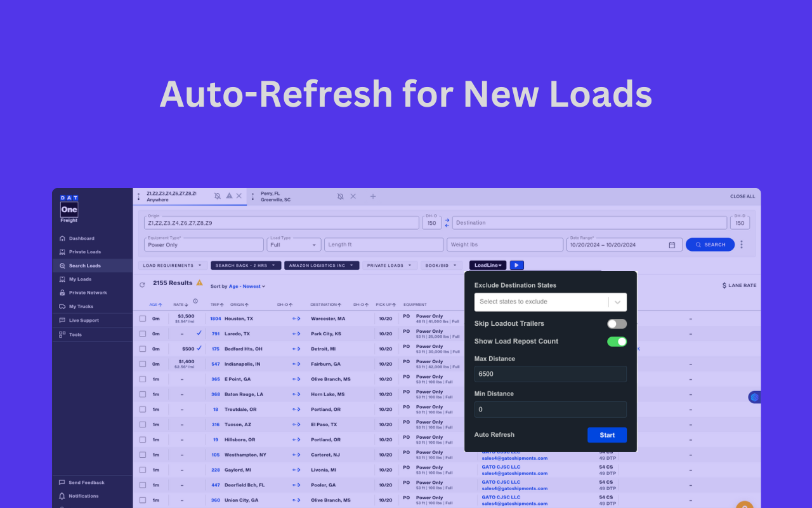Click the blue SEARCH button

pyautogui.click(x=710, y=244)
